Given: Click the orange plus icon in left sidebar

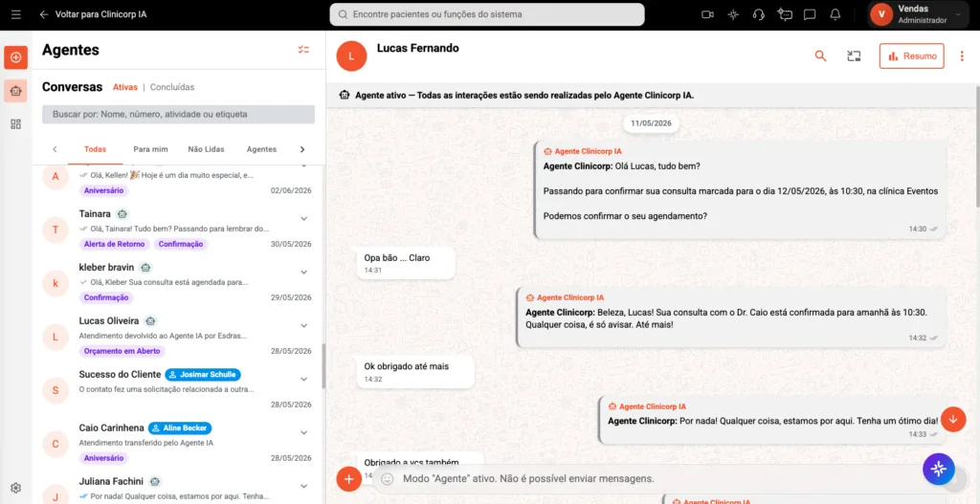Looking at the screenshot, I should [x=15, y=57].
